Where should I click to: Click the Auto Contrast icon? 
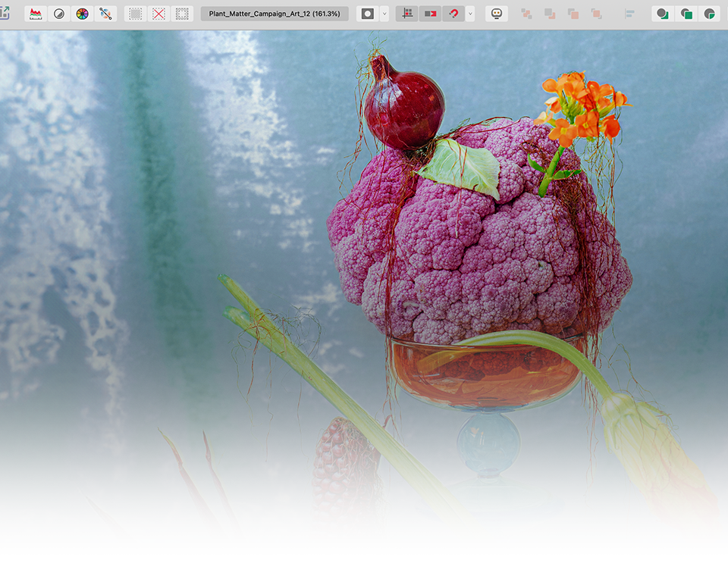[59, 14]
